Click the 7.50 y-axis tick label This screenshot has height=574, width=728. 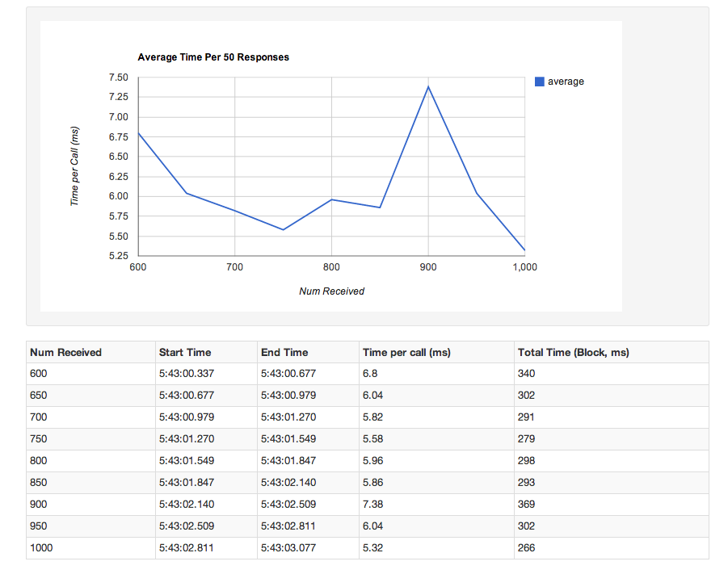(118, 78)
